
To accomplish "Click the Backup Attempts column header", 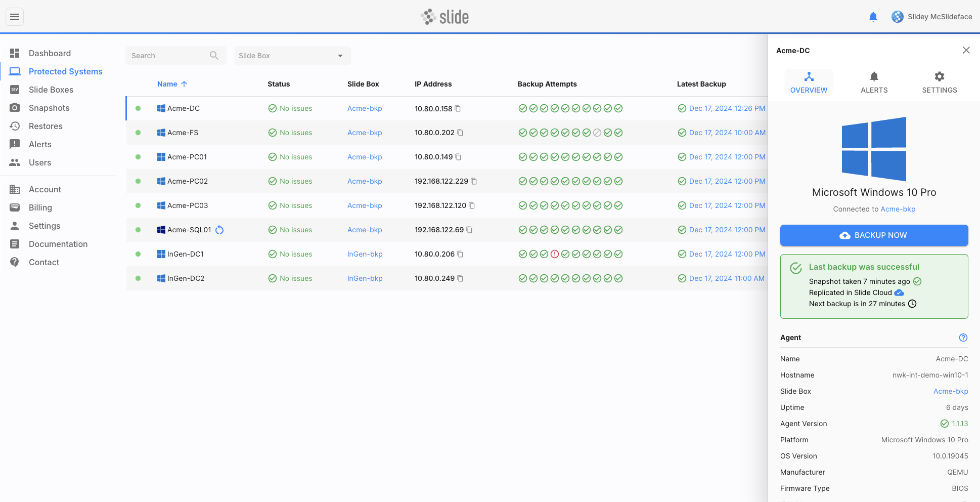I will 547,84.
